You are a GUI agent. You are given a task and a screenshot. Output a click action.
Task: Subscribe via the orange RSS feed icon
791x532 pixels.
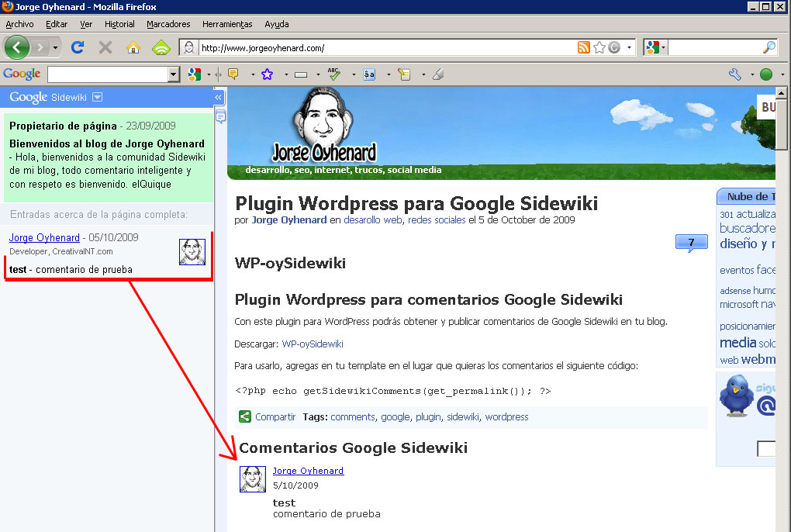584,47
